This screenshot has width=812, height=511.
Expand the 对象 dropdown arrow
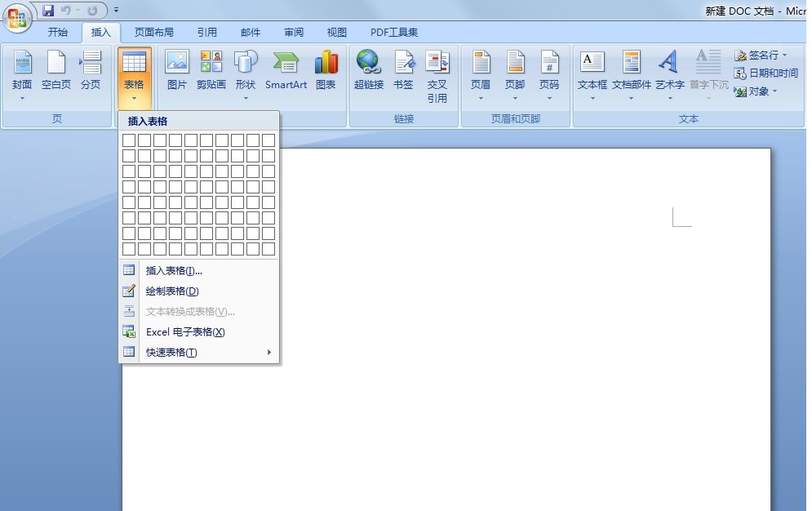point(775,91)
